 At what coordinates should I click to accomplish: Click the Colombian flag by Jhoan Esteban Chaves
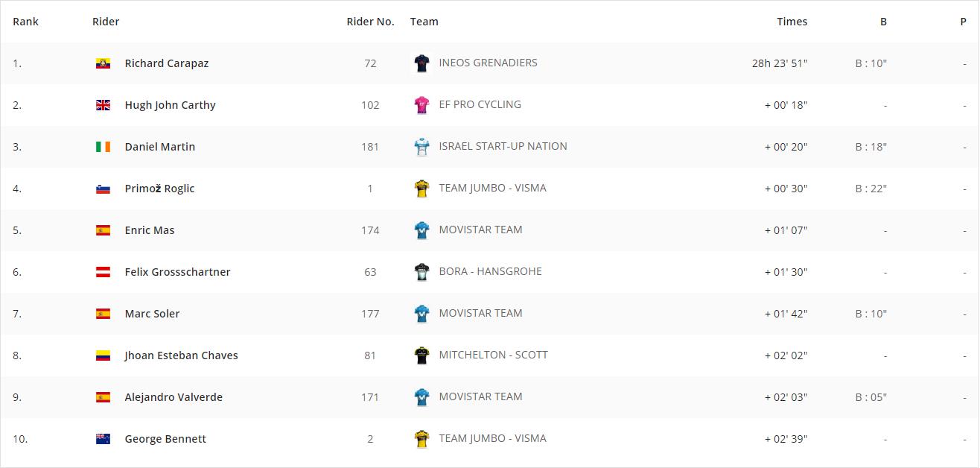pyautogui.click(x=103, y=355)
